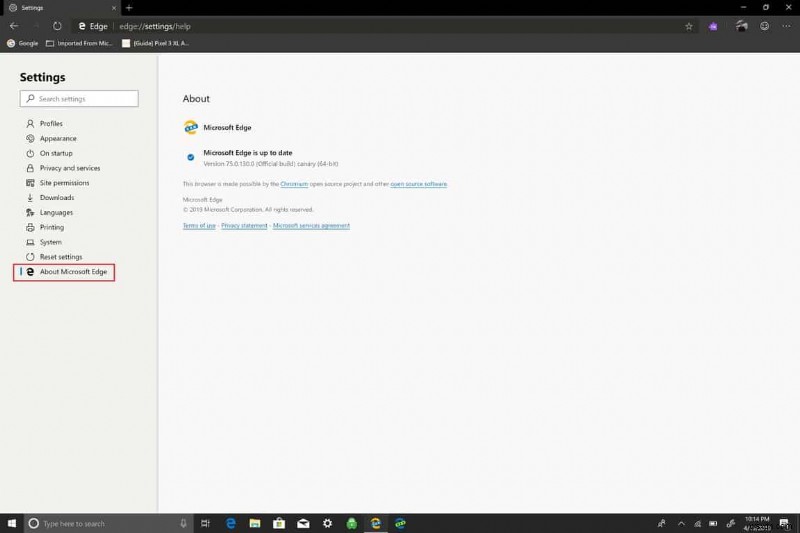This screenshot has width=800, height=533.
Task: Open Task View from the taskbar
Action: pyautogui.click(x=206, y=523)
